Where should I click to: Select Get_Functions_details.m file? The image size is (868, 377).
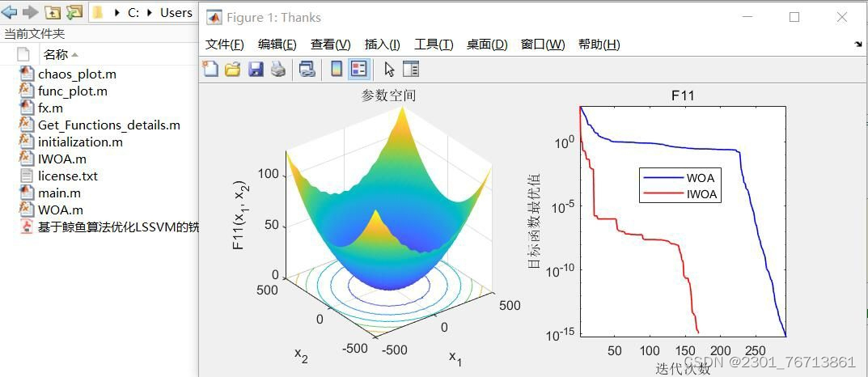pos(109,125)
